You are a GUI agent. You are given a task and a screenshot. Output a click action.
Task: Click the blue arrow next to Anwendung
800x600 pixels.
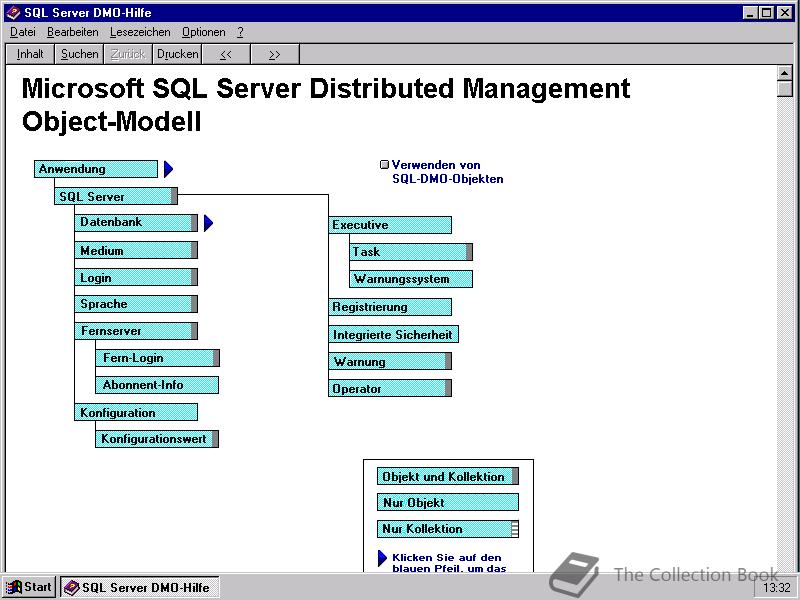(x=169, y=169)
